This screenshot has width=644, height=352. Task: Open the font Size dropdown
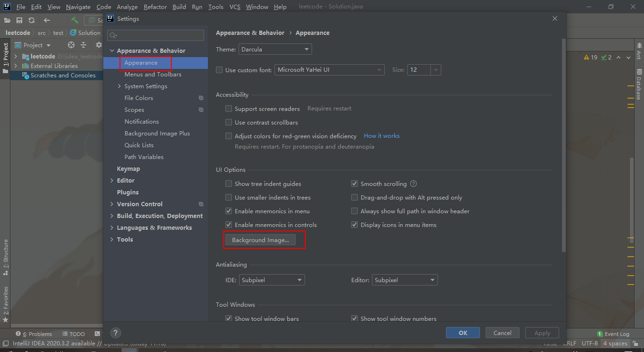pyautogui.click(x=424, y=70)
